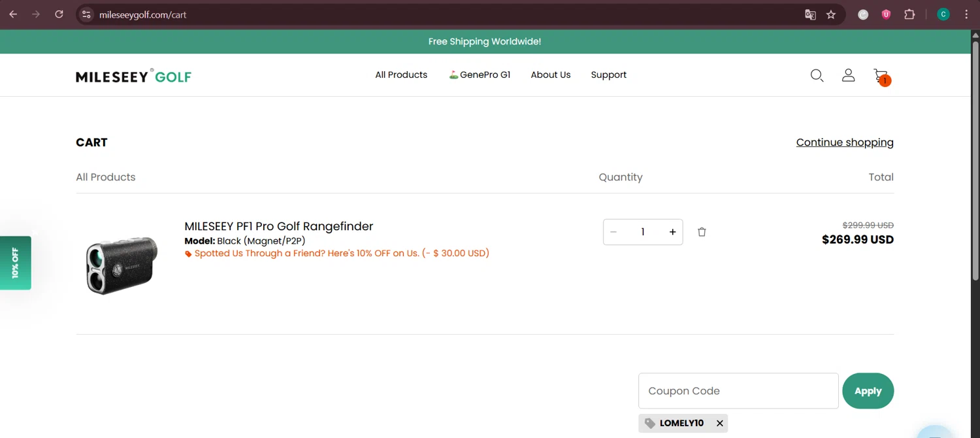Screen dimensions: 980x438
Task: Open GenePro G1 menu item
Action: coord(480,75)
